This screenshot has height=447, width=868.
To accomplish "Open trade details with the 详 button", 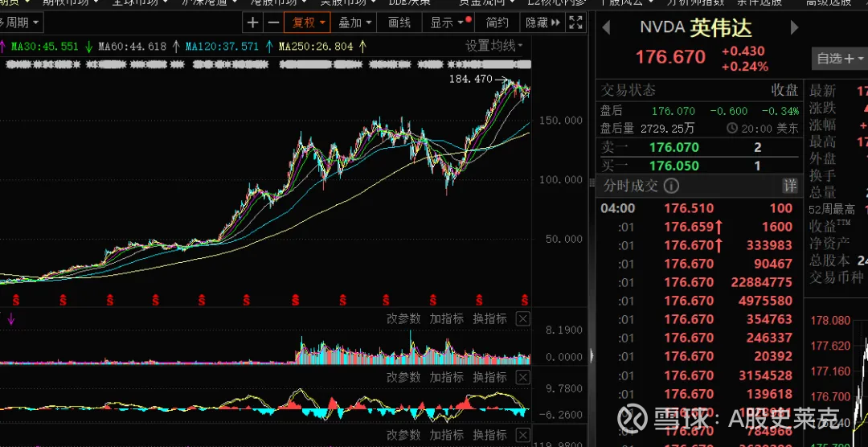I will tap(790, 186).
